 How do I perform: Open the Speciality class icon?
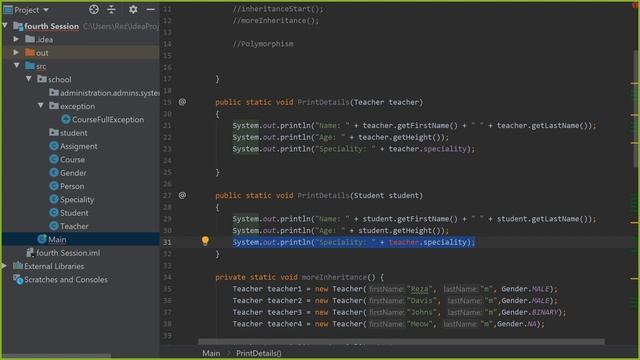click(54, 199)
